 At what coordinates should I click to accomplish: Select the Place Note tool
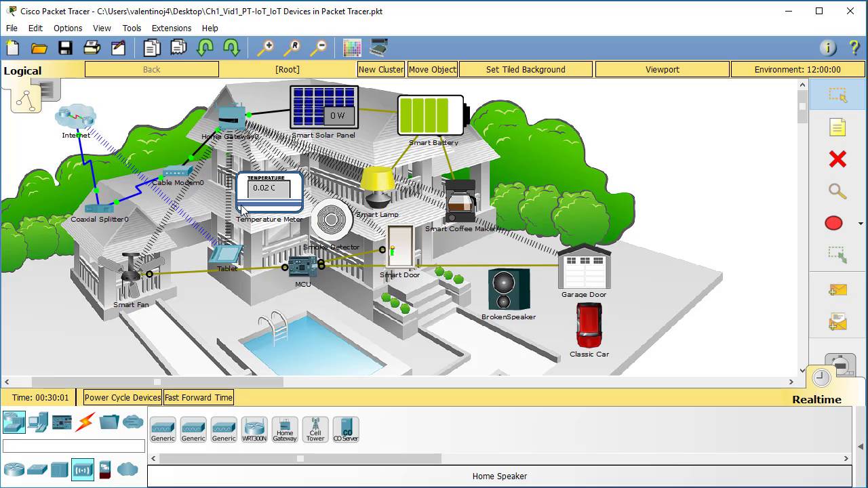(837, 127)
